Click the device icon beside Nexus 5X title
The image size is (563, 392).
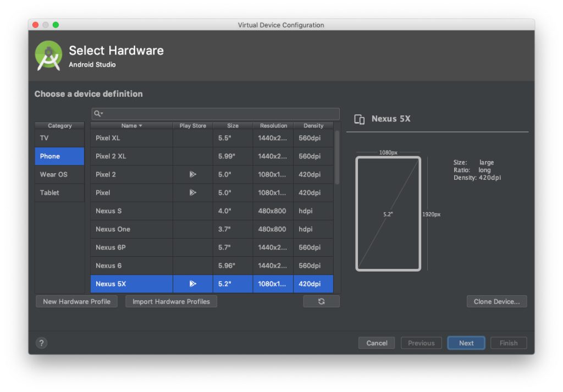[360, 119]
